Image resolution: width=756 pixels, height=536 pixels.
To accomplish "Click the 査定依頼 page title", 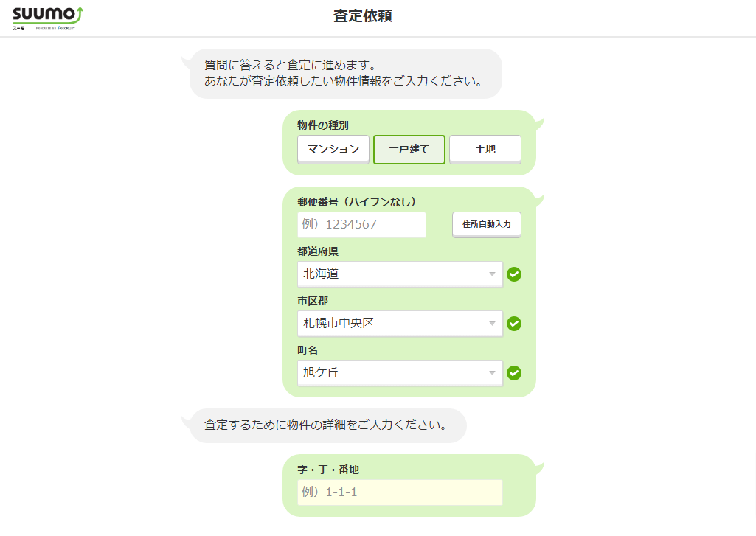I will click(x=363, y=16).
